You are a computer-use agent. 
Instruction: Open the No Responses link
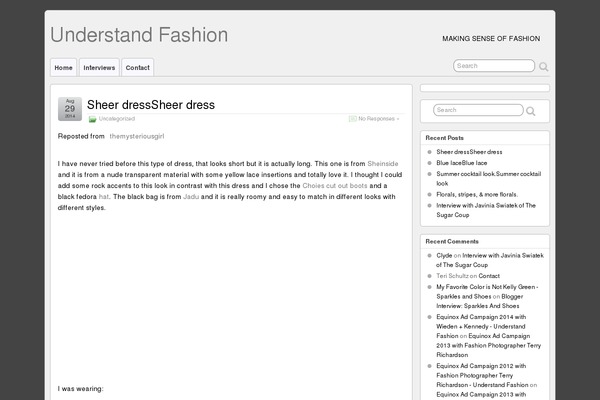pyautogui.click(x=378, y=119)
